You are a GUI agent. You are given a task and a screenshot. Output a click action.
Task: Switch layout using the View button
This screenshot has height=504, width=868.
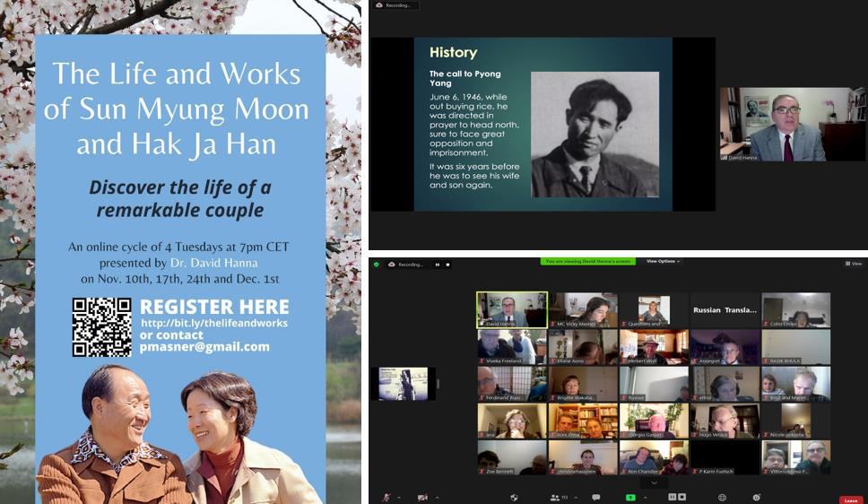pyautogui.click(x=854, y=264)
